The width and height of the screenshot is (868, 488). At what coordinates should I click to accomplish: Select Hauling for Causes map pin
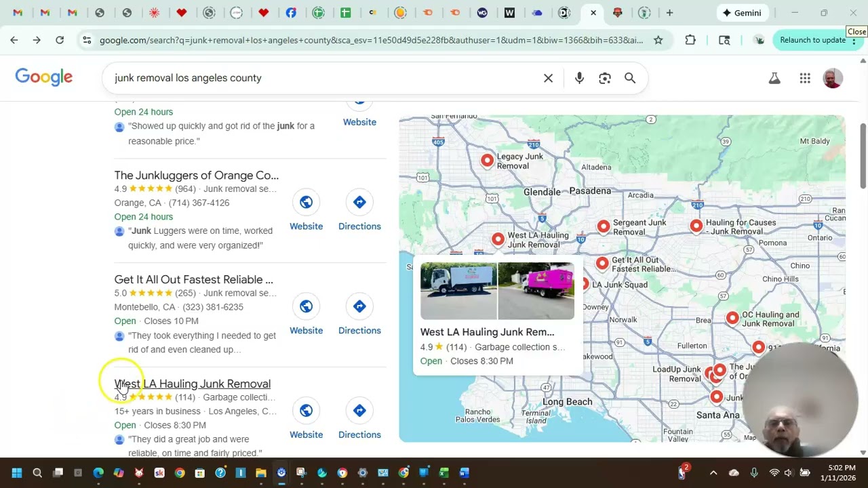pyautogui.click(x=696, y=226)
